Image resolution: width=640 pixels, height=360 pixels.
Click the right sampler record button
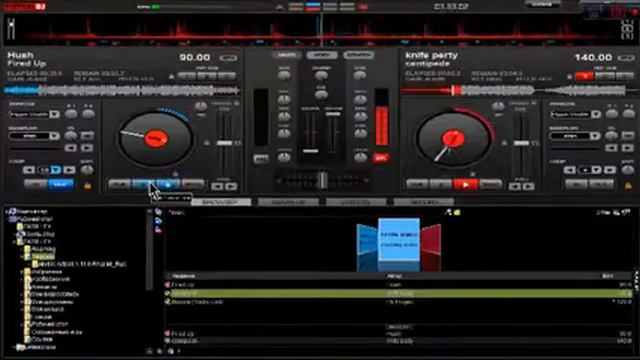[628, 136]
